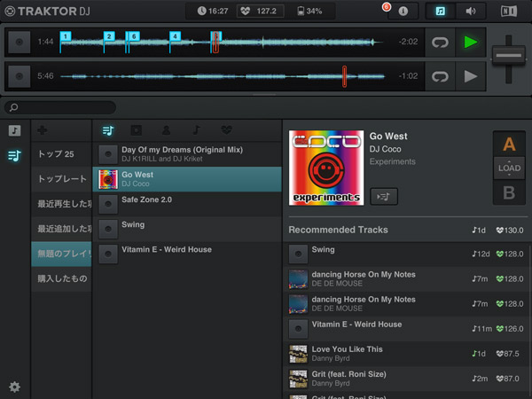
Task: Open the 最近再生した playlist
Action: (x=61, y=204)
